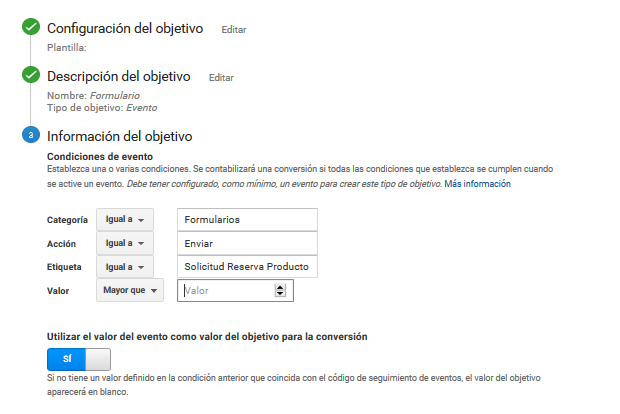Focus the Acción field containing Enviar
The height and width of the screenshot is (414, 620).
pyautogui.click(x=247, y=243)
